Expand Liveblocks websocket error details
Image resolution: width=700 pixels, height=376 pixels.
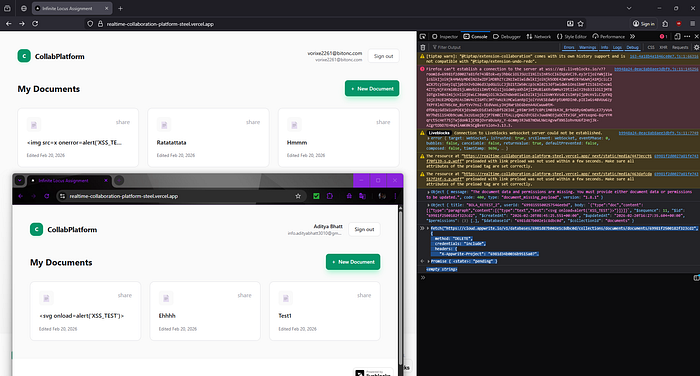click(x=429, y=138)
